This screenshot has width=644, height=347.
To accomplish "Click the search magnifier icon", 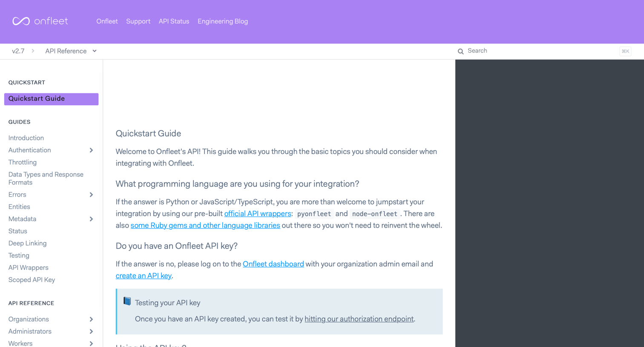I will [x=460, y=51].
